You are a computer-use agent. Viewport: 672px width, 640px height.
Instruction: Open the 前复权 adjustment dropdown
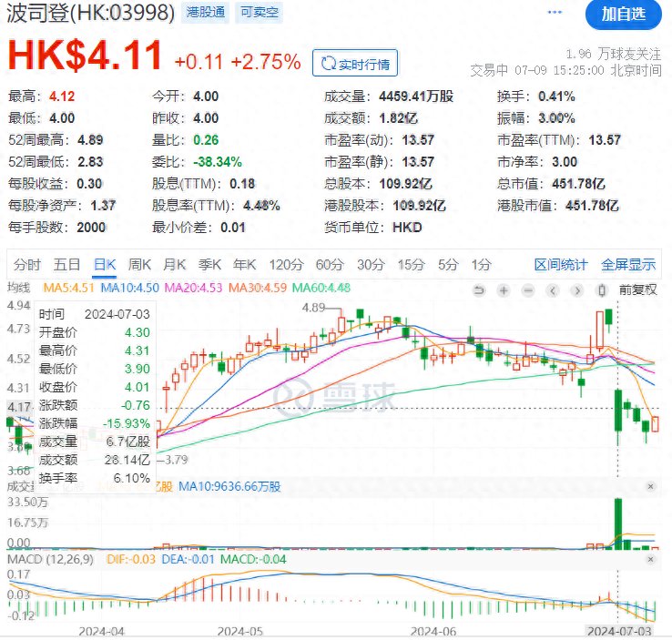click(636, 290)
